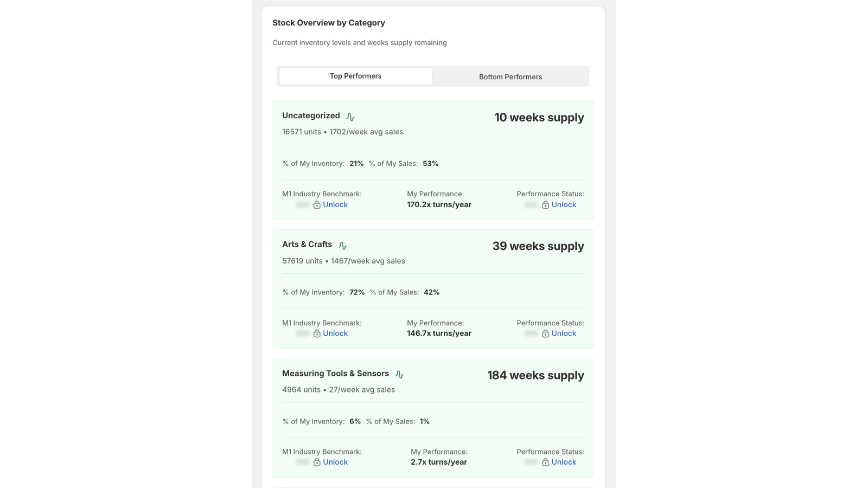This screenshot has width=868, height=488.
Task: Click the 39 weeks supply value
Action: coord(538,246)
